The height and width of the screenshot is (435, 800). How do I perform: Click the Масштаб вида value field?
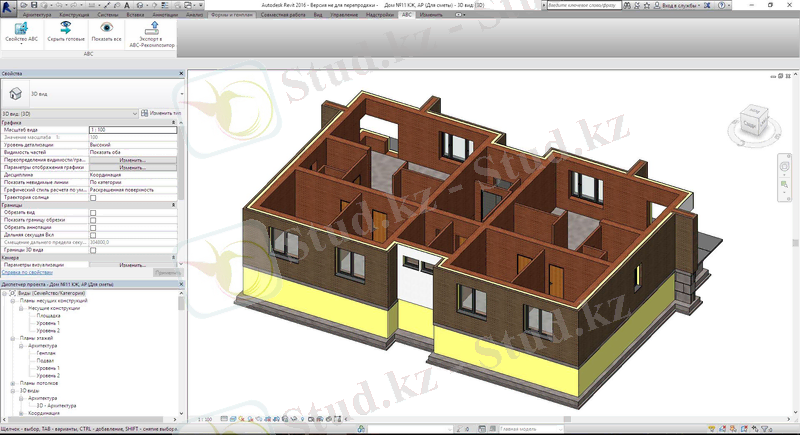click(132, 130)
